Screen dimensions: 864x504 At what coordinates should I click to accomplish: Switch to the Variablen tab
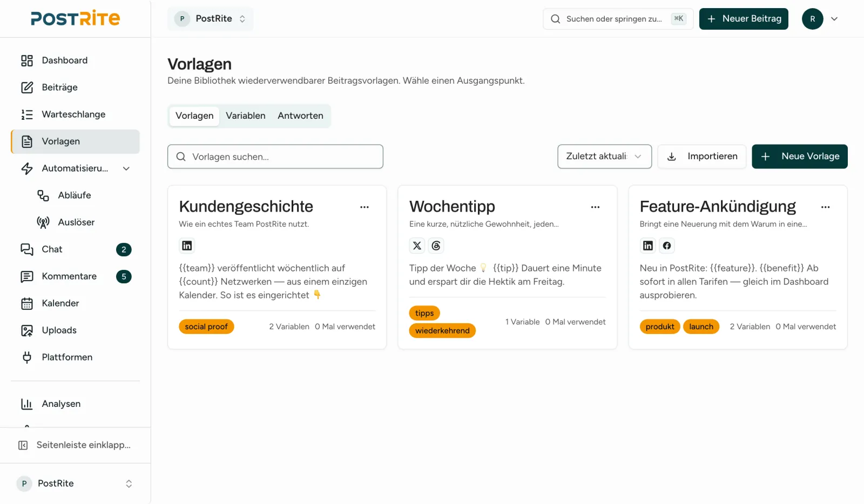point(246,115)
